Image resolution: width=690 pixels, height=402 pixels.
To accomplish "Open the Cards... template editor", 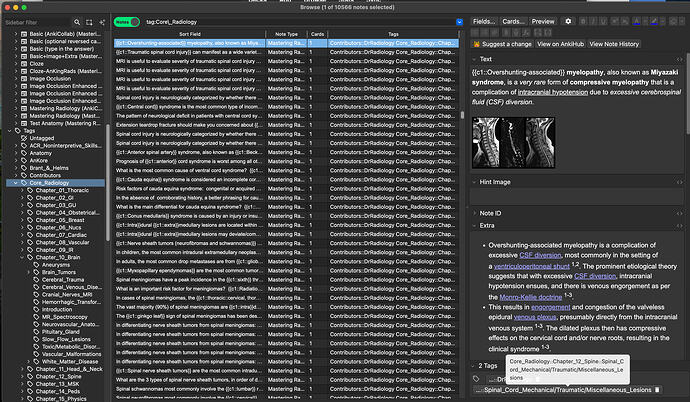I will tap(513, 21).
